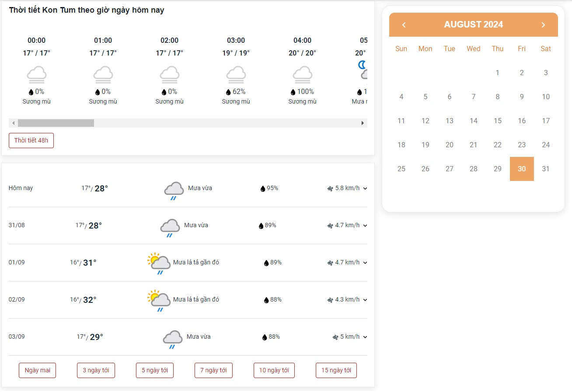The width and height of the screenshot is (572, 392).
Task: Click wind icon beside 4.3 km/h
Action: tap(330, 300)
